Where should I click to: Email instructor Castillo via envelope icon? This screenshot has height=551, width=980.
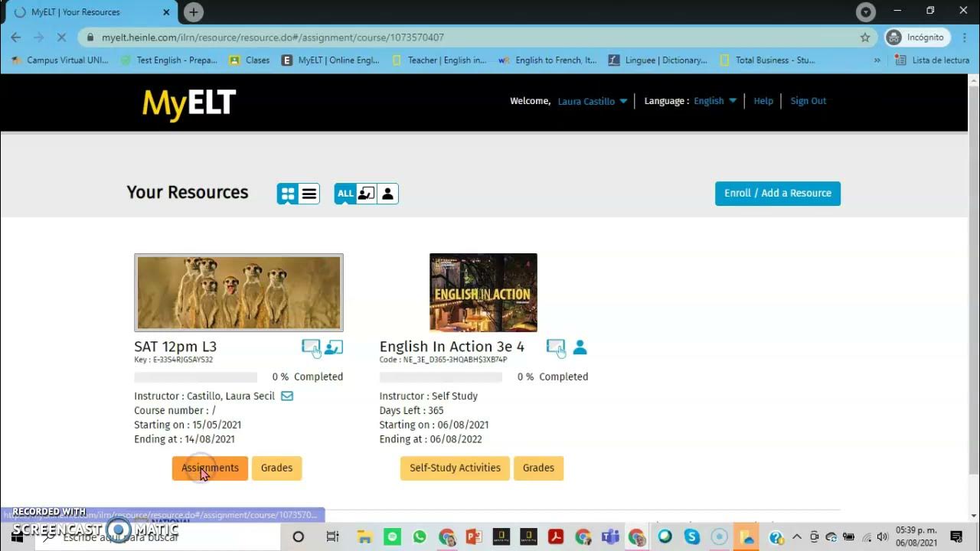tap(287, 396)
